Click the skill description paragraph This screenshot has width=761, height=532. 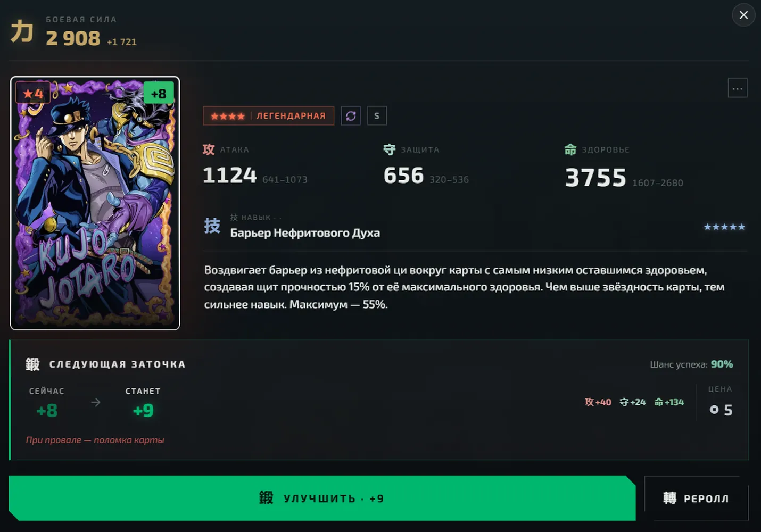464,287
